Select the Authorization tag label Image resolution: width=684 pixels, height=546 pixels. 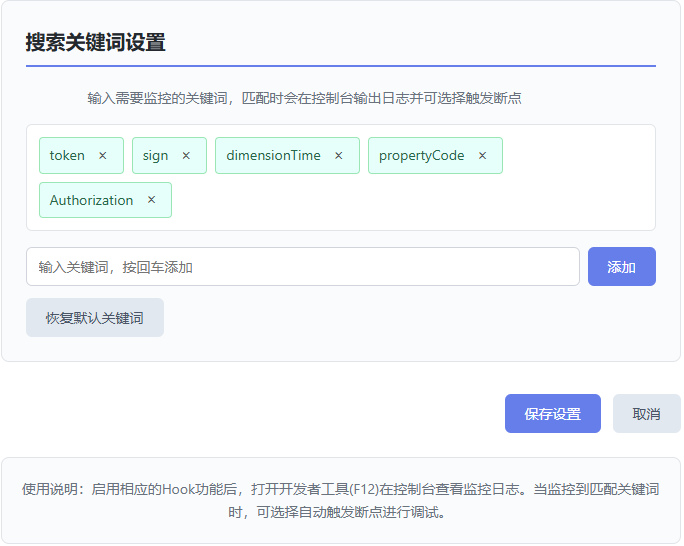[91, 200]
